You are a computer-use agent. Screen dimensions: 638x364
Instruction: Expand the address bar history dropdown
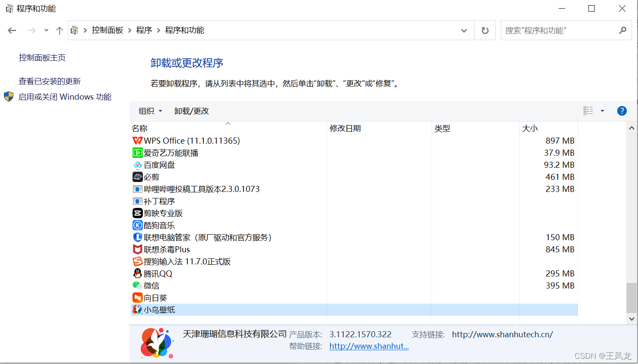[464, 30]
